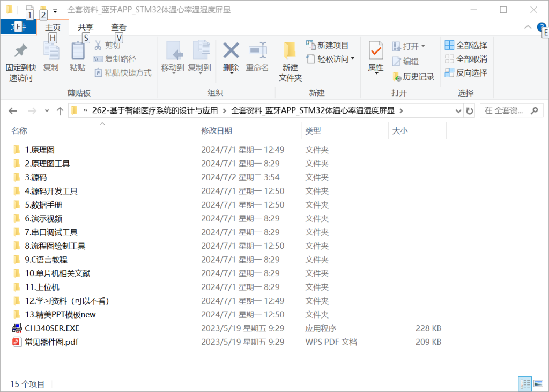
Task: Expand the address bar history chevron
Action: (458, 111)
